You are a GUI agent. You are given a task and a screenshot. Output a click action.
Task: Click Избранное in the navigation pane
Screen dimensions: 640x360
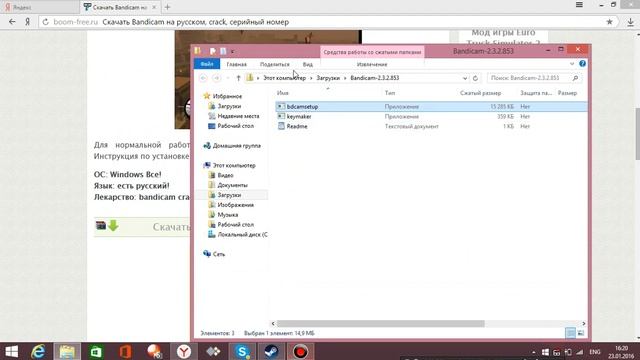pos(227,96)
